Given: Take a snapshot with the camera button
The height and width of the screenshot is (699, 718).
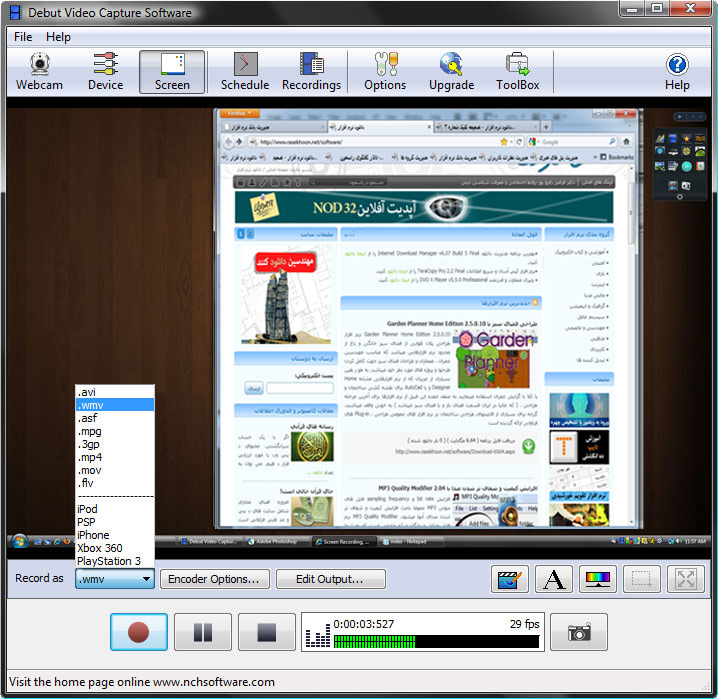Looking at the screenshot, I should pyautogui.click(x=578, y=632).
